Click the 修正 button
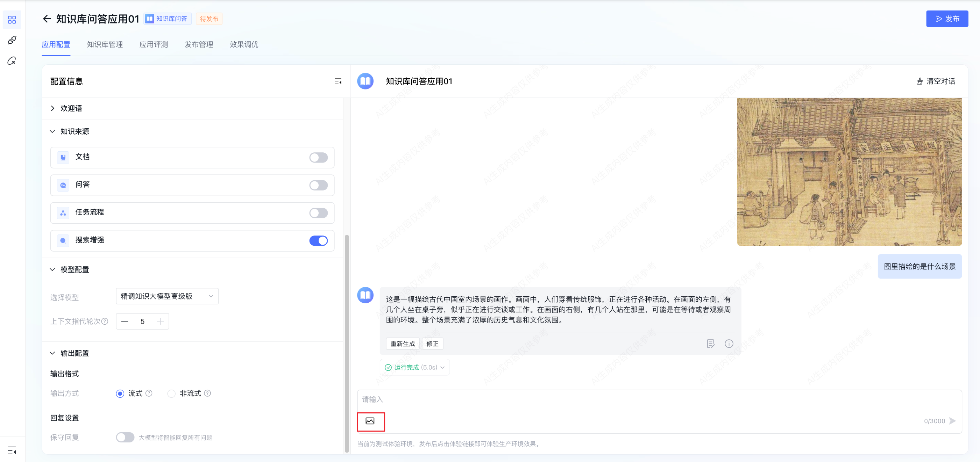The height and width of the screenshot is (462, 980). tap(432, 344)
